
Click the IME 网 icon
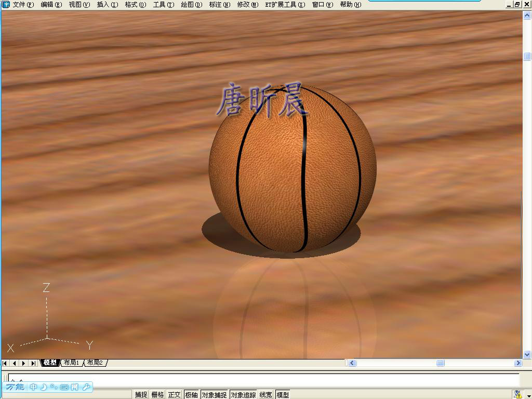(x=75, y=387)
